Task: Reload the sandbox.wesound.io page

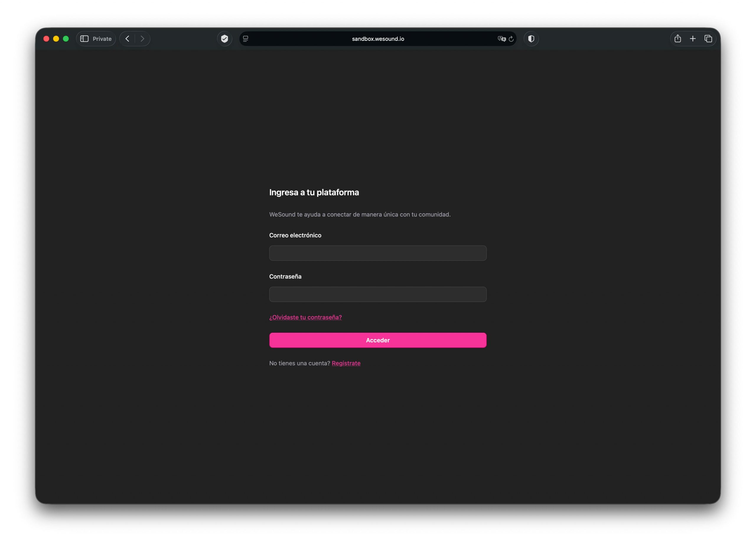Action: 512,39
